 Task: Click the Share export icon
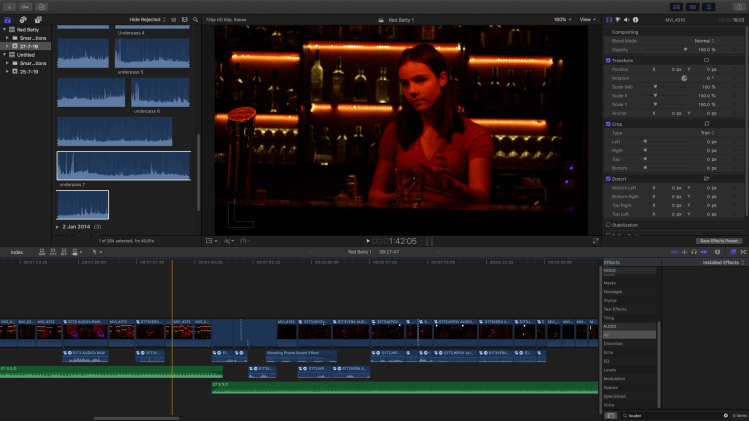click(x=740, y=6)
